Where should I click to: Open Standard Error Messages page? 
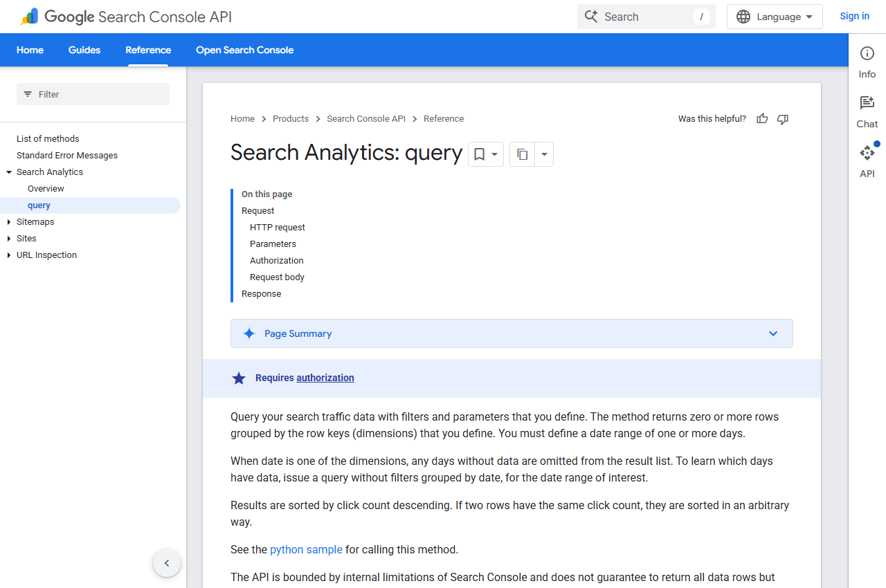click(67, 156)
